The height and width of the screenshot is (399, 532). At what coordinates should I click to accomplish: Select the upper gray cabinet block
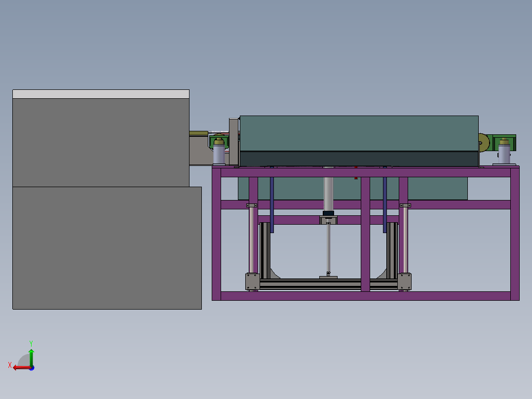(101, 143)
